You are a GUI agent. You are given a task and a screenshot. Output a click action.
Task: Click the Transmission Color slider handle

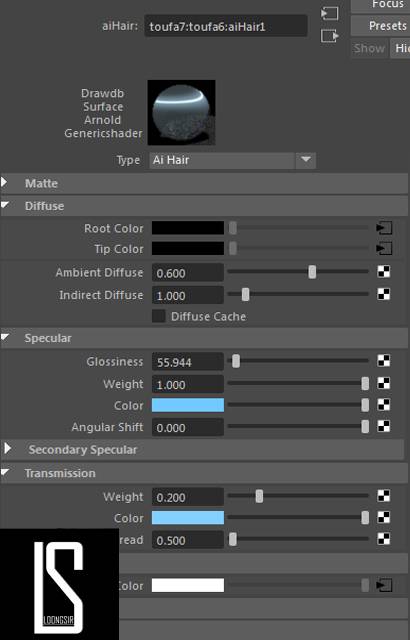365,518
